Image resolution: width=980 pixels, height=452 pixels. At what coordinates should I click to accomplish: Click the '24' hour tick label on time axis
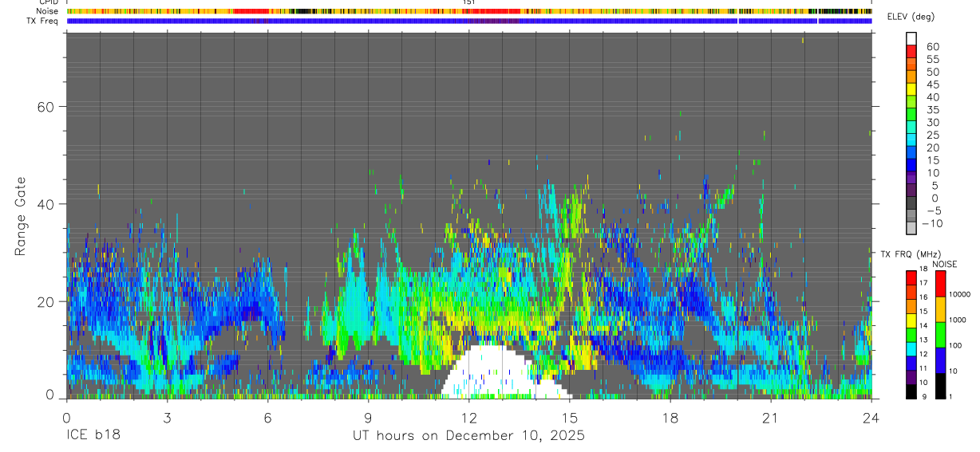coord(871,418)
